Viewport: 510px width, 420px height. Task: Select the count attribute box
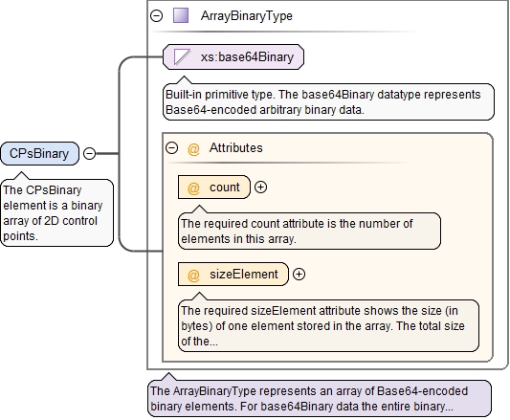[214, 188]
